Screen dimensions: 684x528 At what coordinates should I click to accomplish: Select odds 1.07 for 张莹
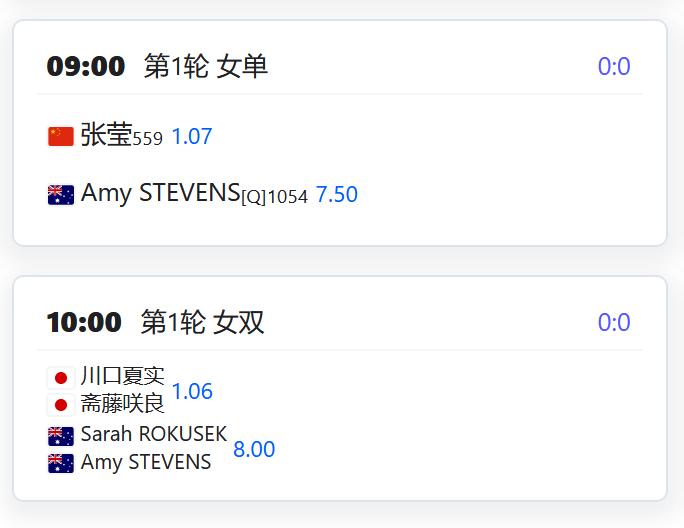point(192,136)
